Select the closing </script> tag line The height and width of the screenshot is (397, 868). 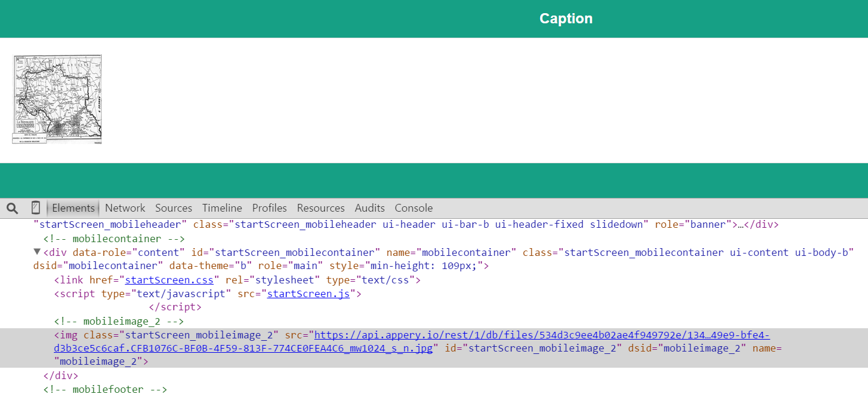click(x=175, y=307)
